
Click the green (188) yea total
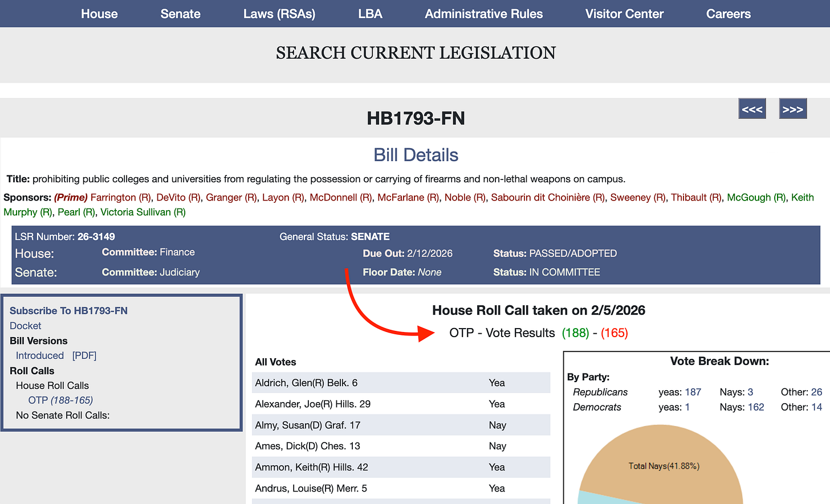click(x=575, y=333)
